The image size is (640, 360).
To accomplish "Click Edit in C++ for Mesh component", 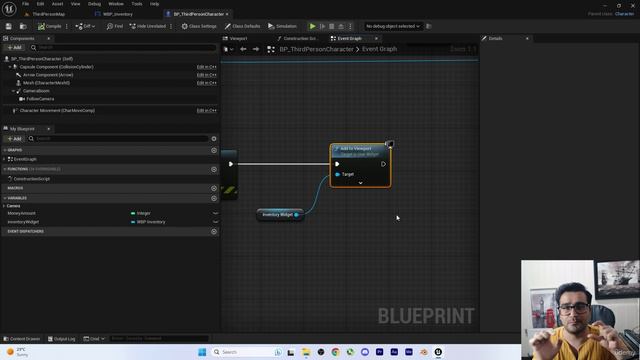I will coord(207,83).
